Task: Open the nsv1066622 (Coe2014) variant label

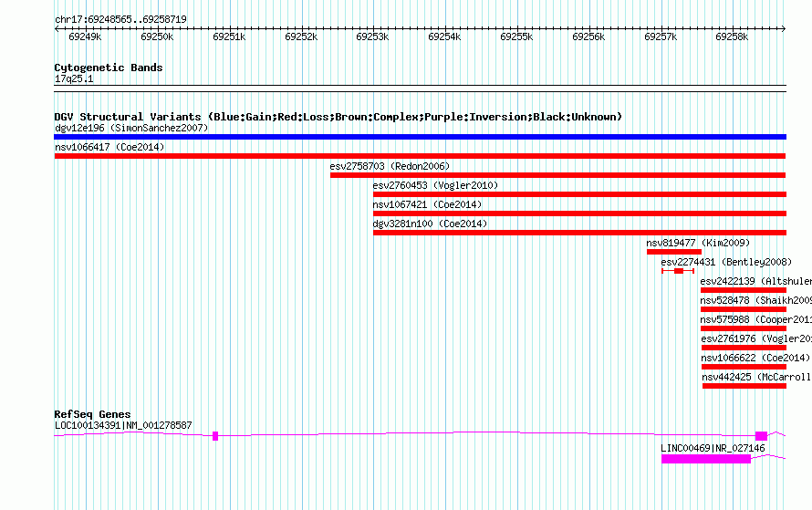Action: tap(755, 358)
